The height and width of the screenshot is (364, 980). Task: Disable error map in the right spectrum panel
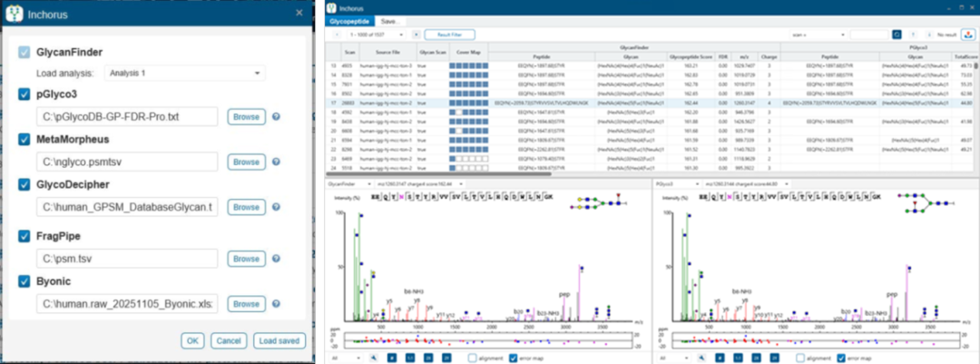tap(840, 358)
